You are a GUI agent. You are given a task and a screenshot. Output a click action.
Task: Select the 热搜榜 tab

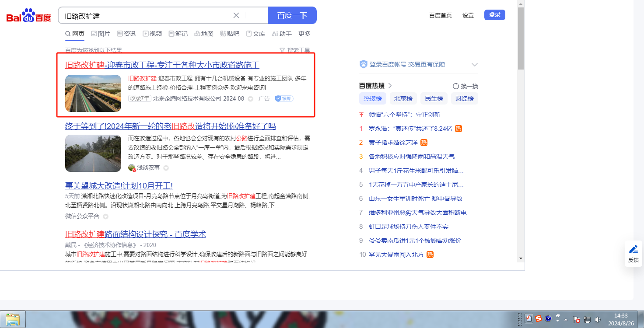pyautogui.click(x=373, y=98)
